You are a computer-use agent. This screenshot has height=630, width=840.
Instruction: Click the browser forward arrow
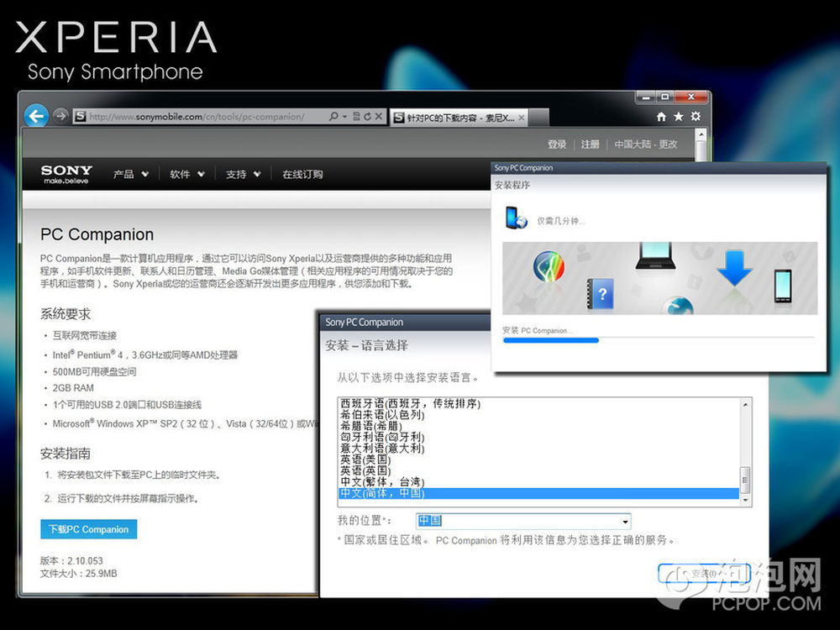tap(60, 116)
